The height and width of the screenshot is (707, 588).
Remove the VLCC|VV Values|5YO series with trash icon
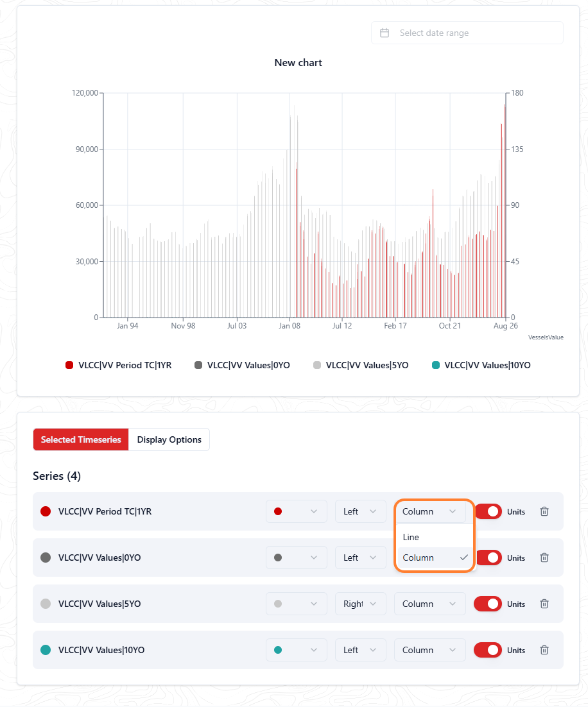(x=544, y=604)
